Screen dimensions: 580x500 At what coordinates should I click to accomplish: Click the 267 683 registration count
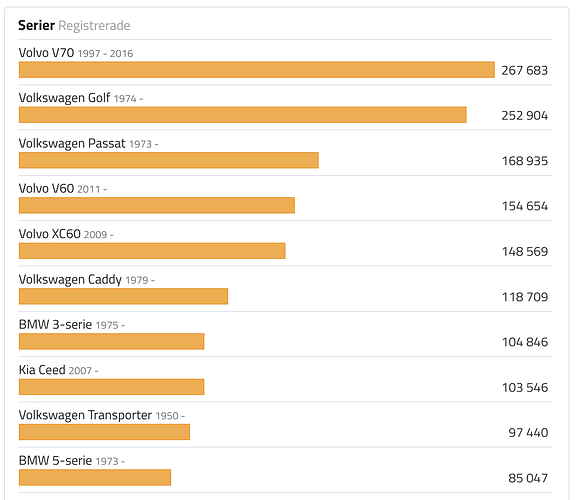tap(525, 70)
